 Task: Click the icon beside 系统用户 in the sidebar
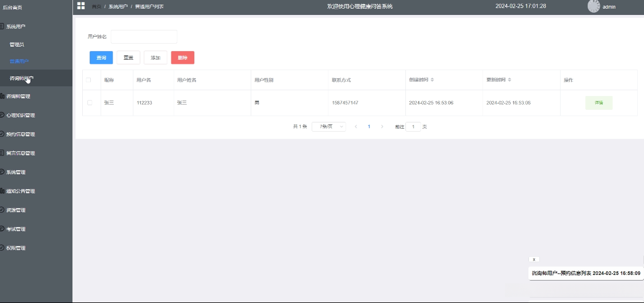click(2, 26)
